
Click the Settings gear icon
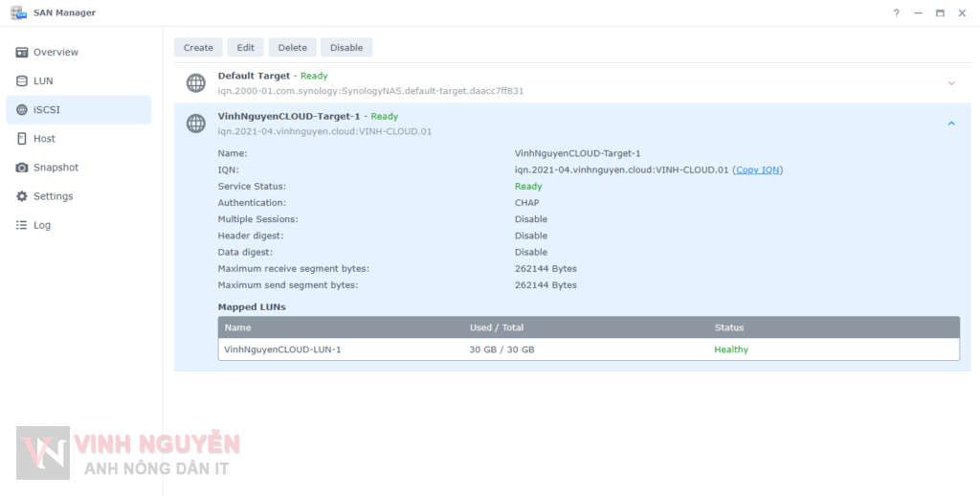[x=22, y=196]
